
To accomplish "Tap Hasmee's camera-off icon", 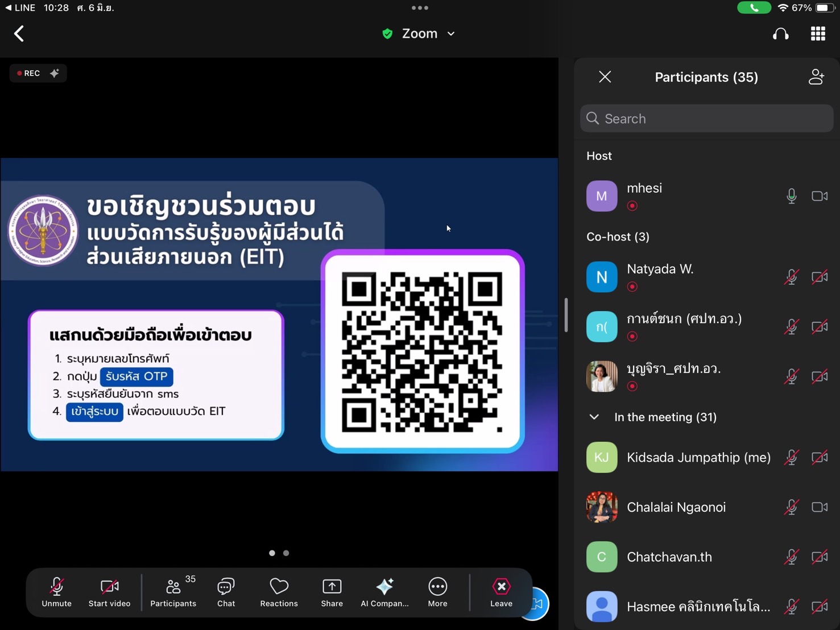I will 820,607.
